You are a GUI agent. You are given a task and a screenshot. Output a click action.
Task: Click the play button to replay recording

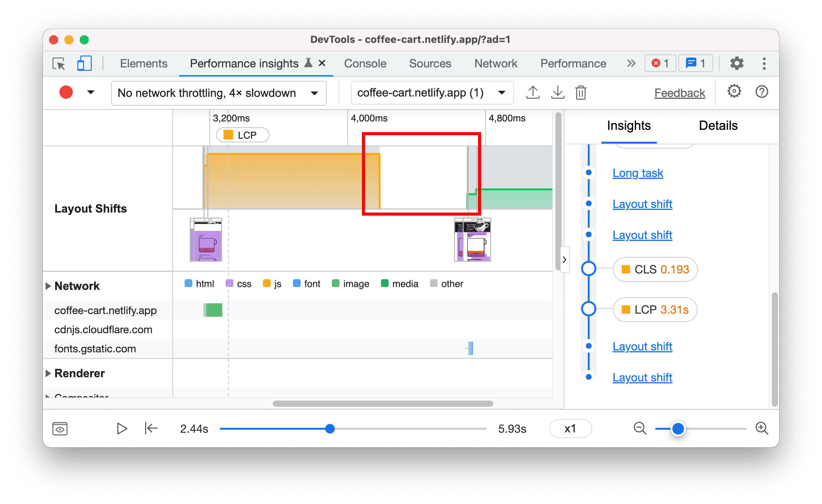coord(121,428)
